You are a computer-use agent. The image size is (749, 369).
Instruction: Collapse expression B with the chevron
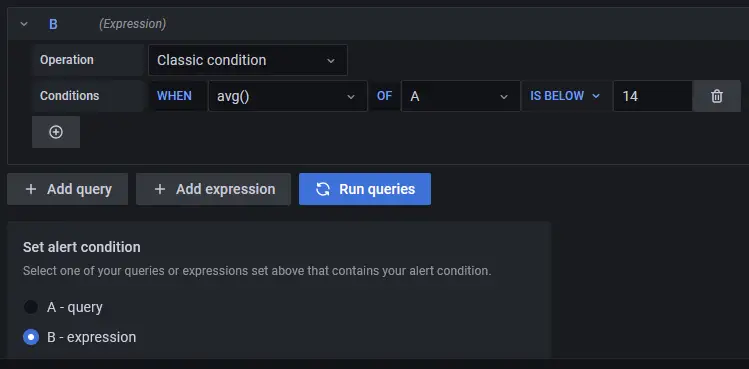pos(24,24)
